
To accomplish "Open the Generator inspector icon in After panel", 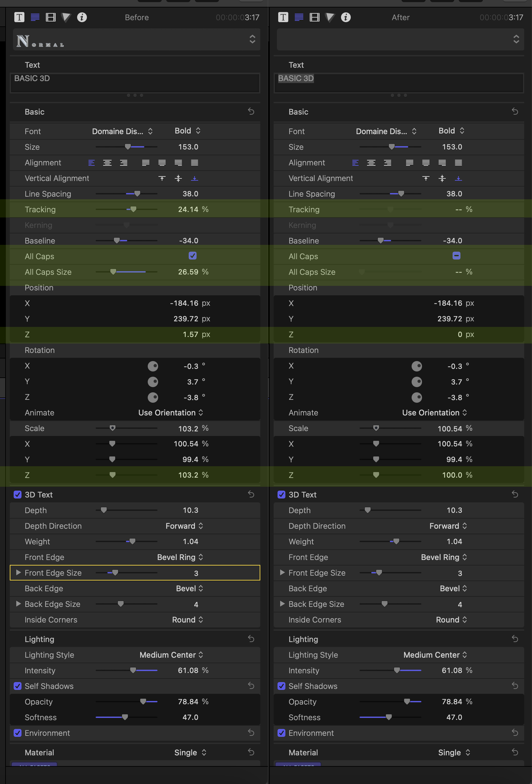I will 330,17.
